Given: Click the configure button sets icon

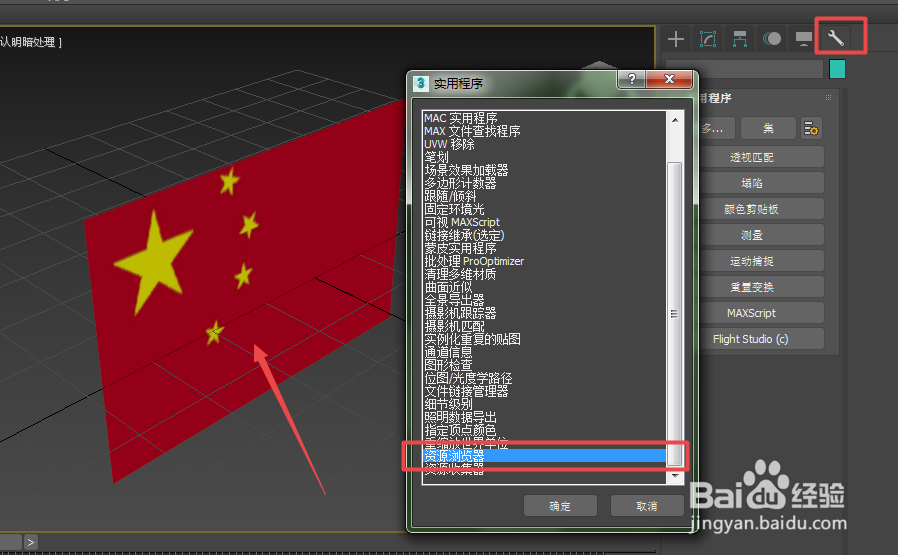Looking at the screenshot, I should 810,128.
